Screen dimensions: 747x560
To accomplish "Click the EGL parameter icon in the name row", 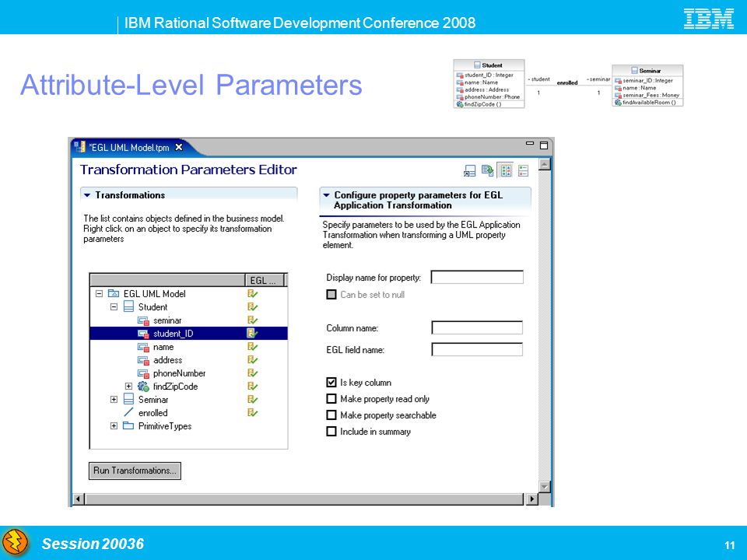I will 252,347.
